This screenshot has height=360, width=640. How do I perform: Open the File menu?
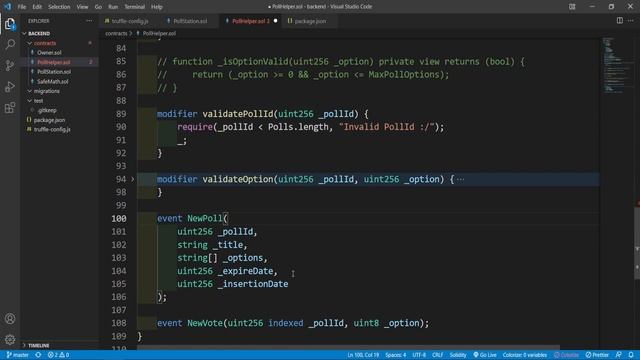[22, 7]
